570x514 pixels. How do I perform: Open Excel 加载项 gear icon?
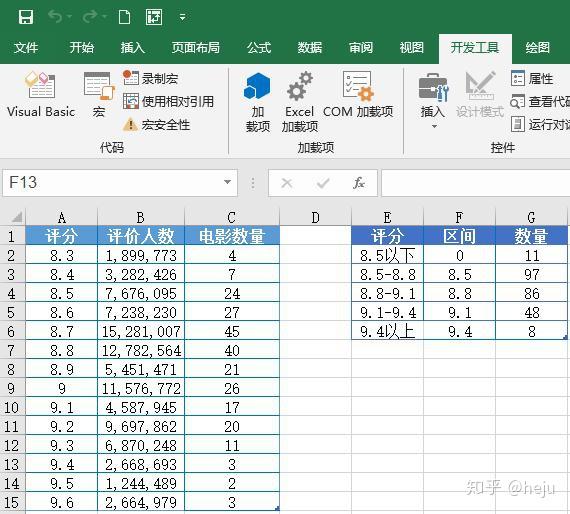300,102
